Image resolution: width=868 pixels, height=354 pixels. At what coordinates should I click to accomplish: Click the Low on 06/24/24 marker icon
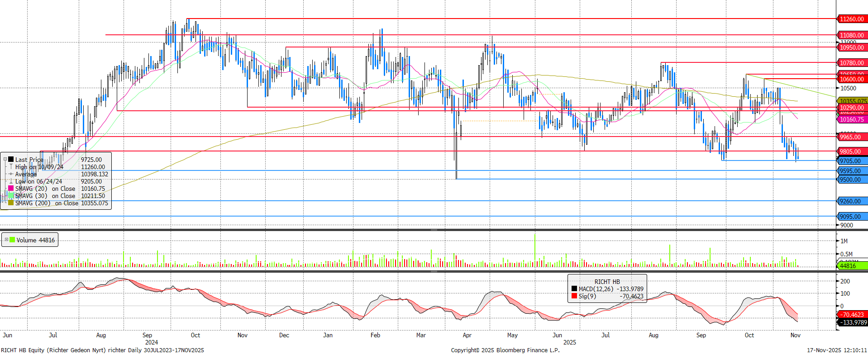pyautogui.click(x=11, y=181)
